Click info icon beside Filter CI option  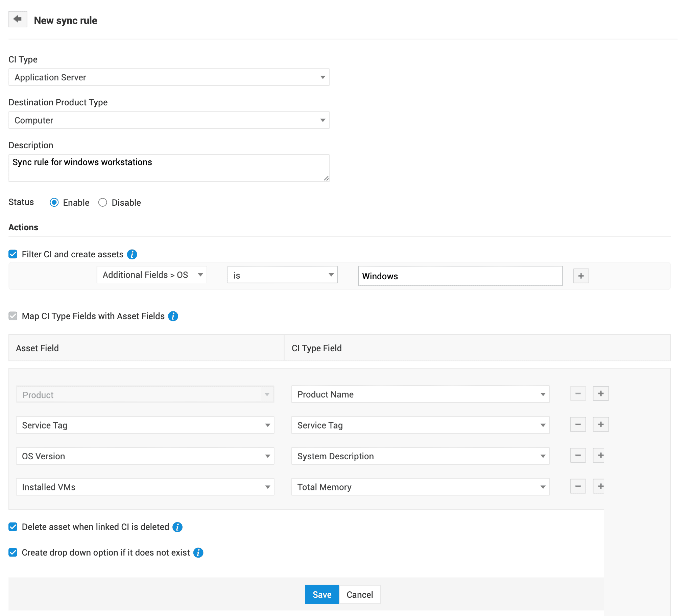pyautogui.click(x=132, y=255)
